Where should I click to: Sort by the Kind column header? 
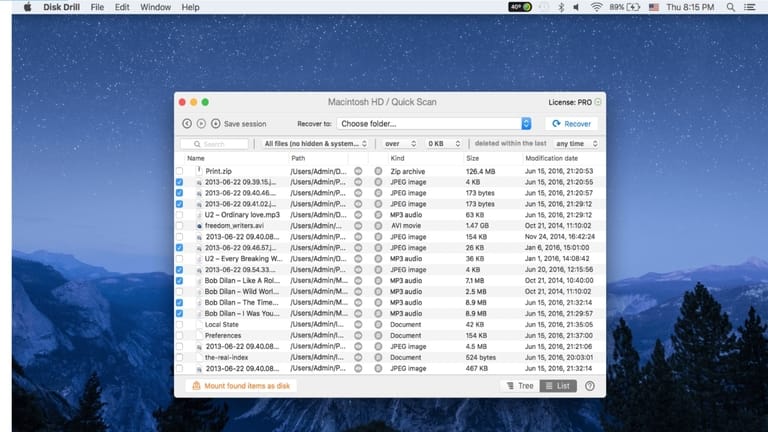(397, 158)
